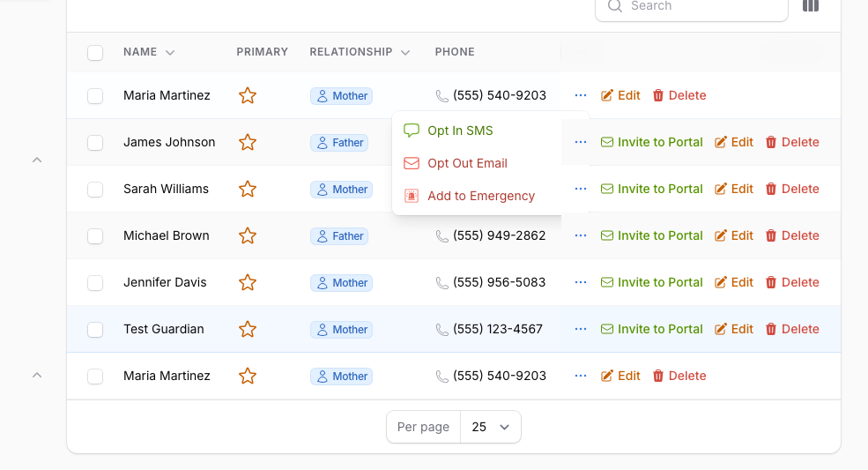This screenshot has height=470, width=868.
Task: Toggle primary star for Test Guardian
Action: [x=248, y=329]
